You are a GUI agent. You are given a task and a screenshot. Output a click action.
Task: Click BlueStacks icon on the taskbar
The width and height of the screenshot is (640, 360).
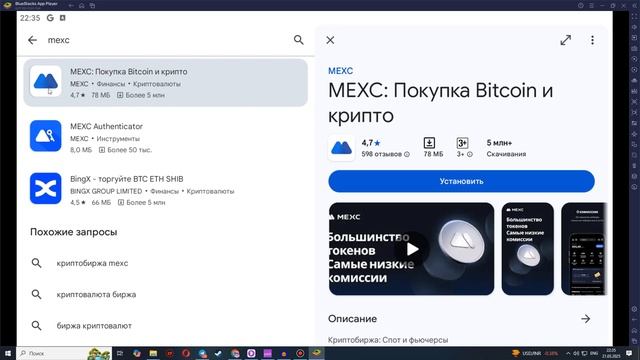316,353
